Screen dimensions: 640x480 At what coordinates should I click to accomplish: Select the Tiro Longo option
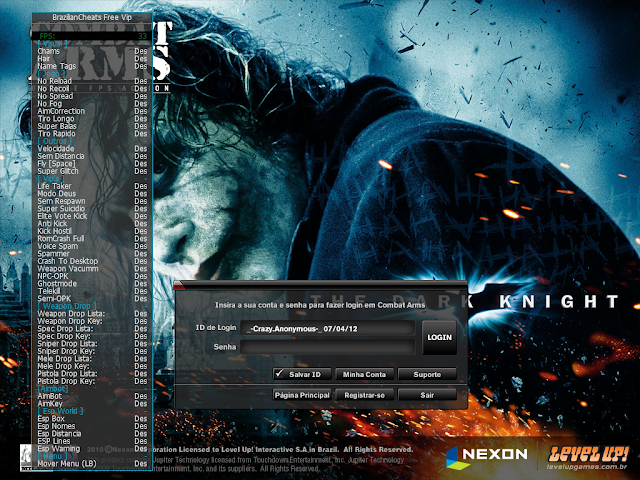coord(92,118)
